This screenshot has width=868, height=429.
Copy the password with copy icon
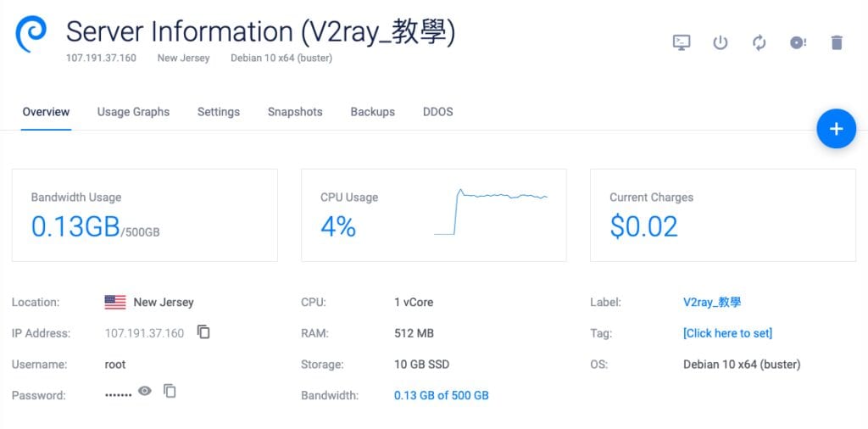pyautogui.click(x=170, y=391)
